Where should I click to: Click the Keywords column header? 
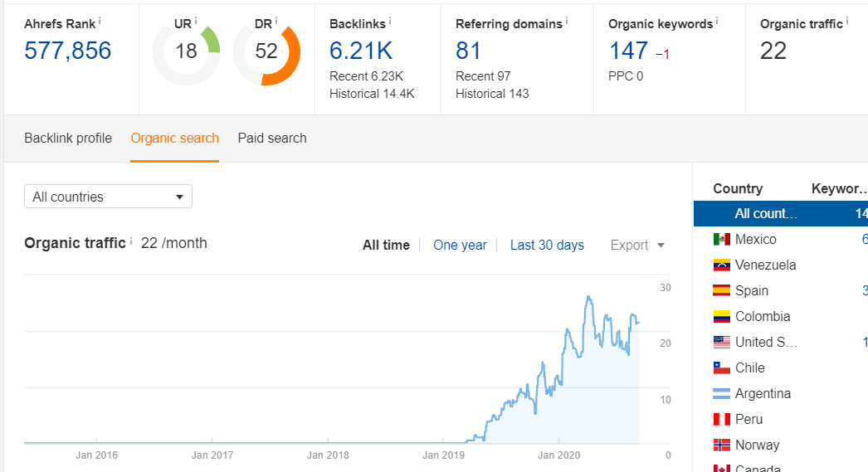[x=839, y=188]
